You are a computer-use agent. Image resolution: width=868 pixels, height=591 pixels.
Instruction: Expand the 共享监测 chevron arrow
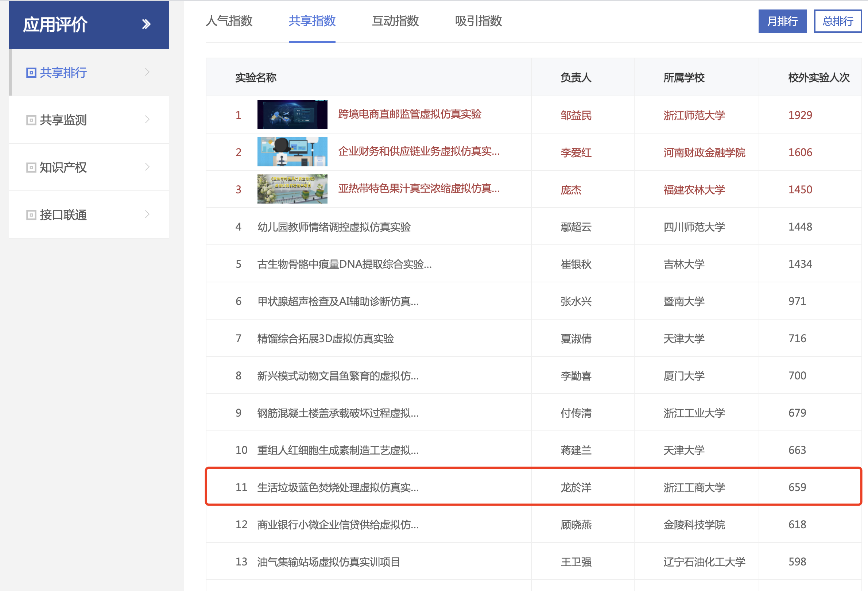pos(147,120)
